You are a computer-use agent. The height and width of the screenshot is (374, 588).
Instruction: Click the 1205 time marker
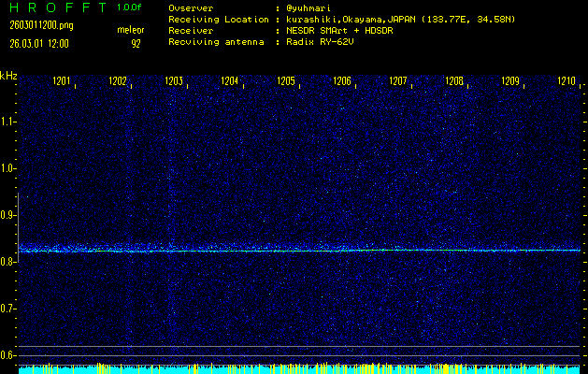tap(286, 82)
